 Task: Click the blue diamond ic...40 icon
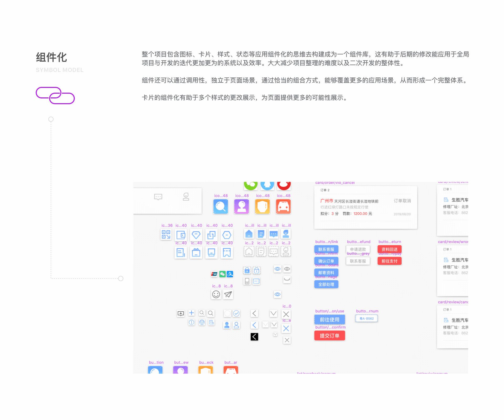click(x=196, y=234)
